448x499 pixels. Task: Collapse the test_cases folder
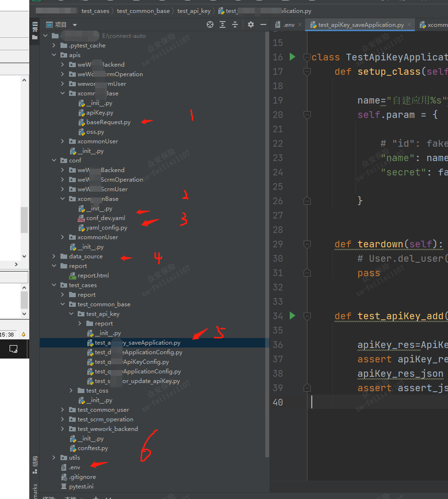coord(54,285)
